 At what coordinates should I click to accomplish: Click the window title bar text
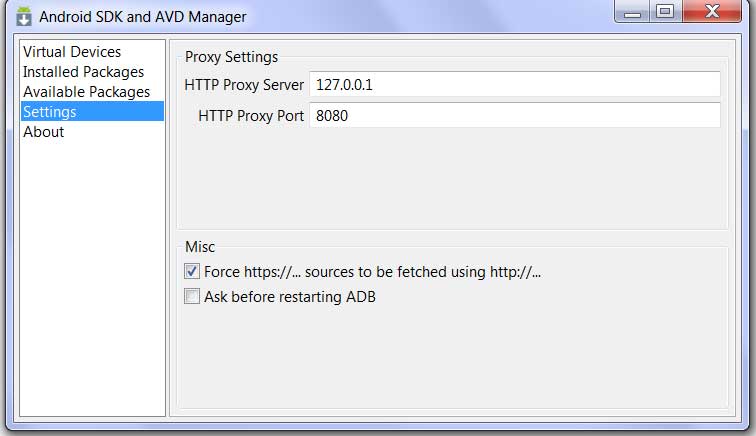click(143, 16)
